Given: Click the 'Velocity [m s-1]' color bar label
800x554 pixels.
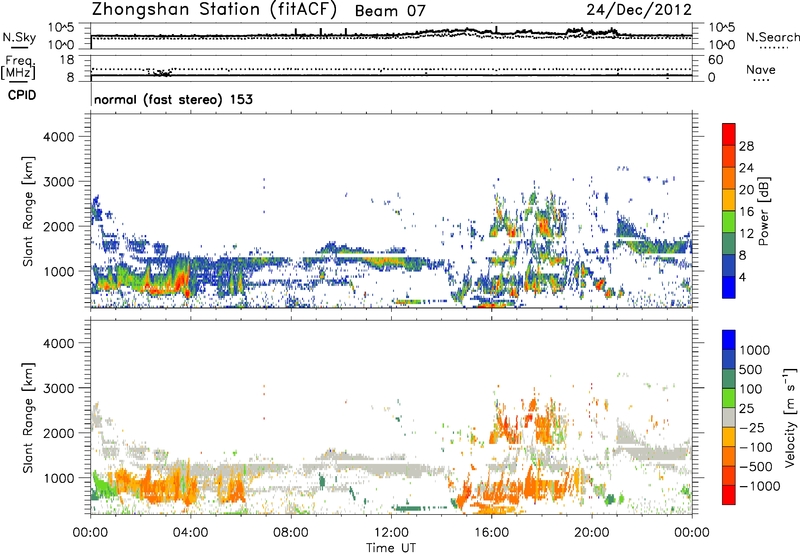Looking at the screenshot, I should pyautogui.click(x=790, y=417).
